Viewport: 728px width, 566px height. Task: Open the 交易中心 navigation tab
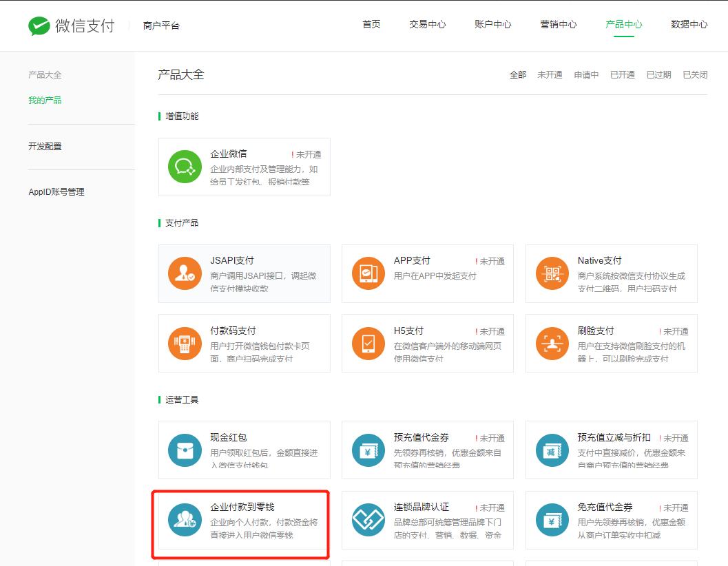pyautogui.click(x=428, y=24)
